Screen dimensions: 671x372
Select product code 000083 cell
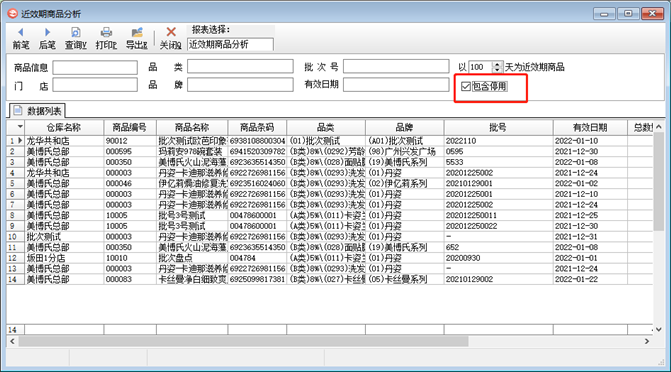(x=130, y=279)
